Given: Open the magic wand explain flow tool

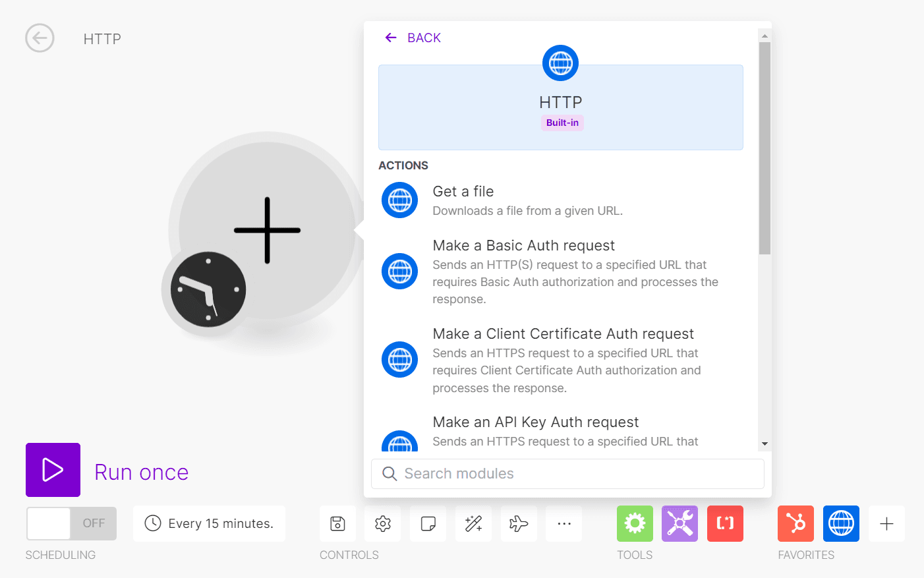Looking at the screenshot, I should click(473, 523).
